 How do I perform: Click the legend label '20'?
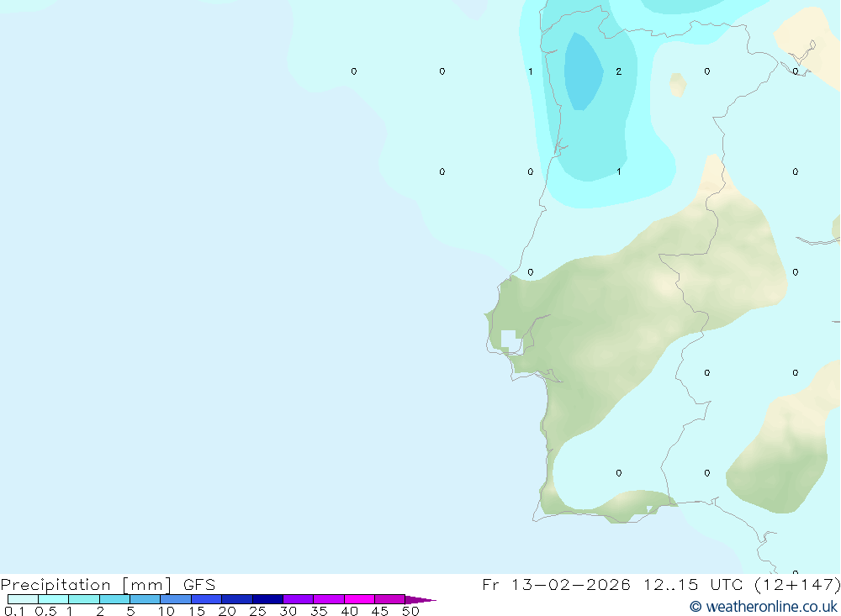(x=227, y=611)
